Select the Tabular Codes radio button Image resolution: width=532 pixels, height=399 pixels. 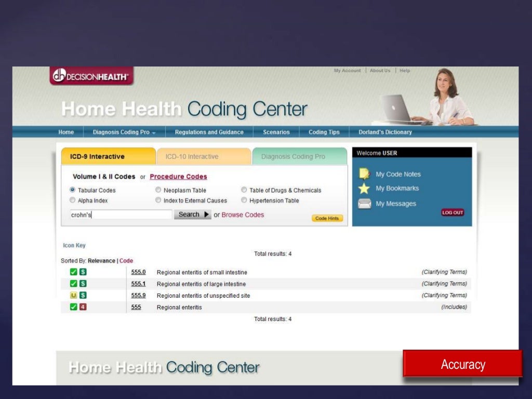click(x=72, y=190)
